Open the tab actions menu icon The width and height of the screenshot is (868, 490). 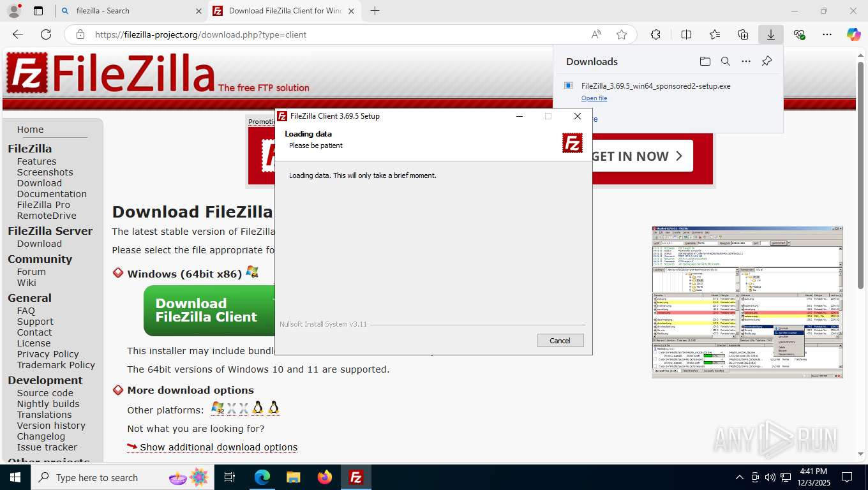[38, 11]
